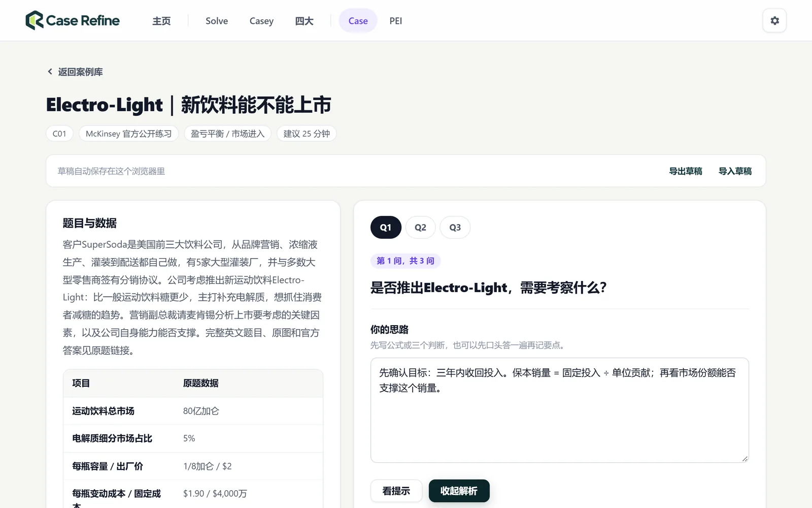Click the 运动饮料总市场 table row label

(103, 411)
